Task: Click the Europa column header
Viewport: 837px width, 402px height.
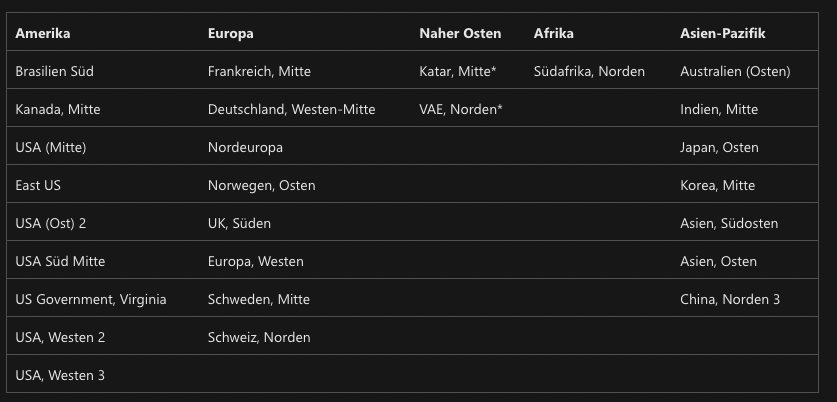Action: [x=230, y=33]
